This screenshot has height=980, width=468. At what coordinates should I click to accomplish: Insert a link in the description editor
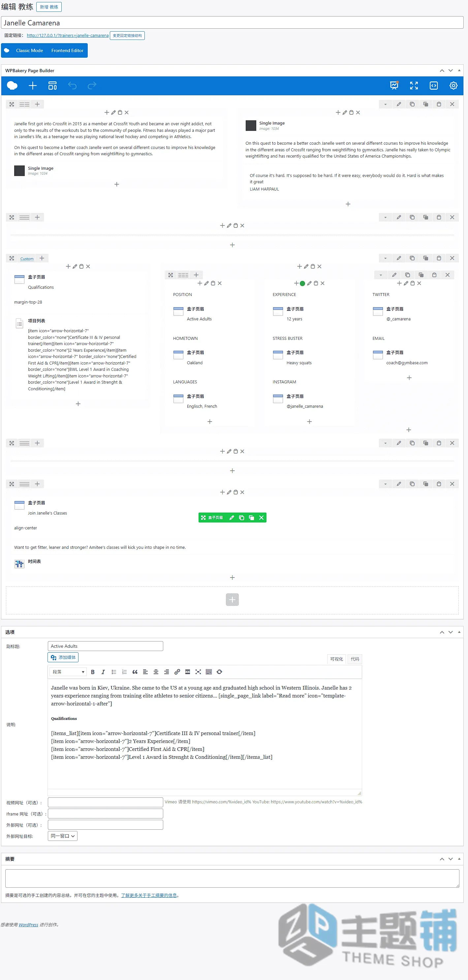point(177,672)
